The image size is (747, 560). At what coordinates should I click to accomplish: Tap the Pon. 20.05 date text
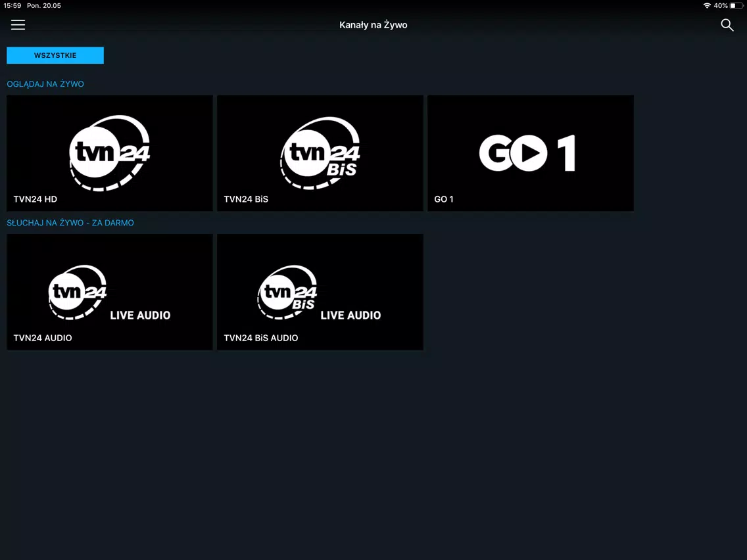[x=44, y=6]
